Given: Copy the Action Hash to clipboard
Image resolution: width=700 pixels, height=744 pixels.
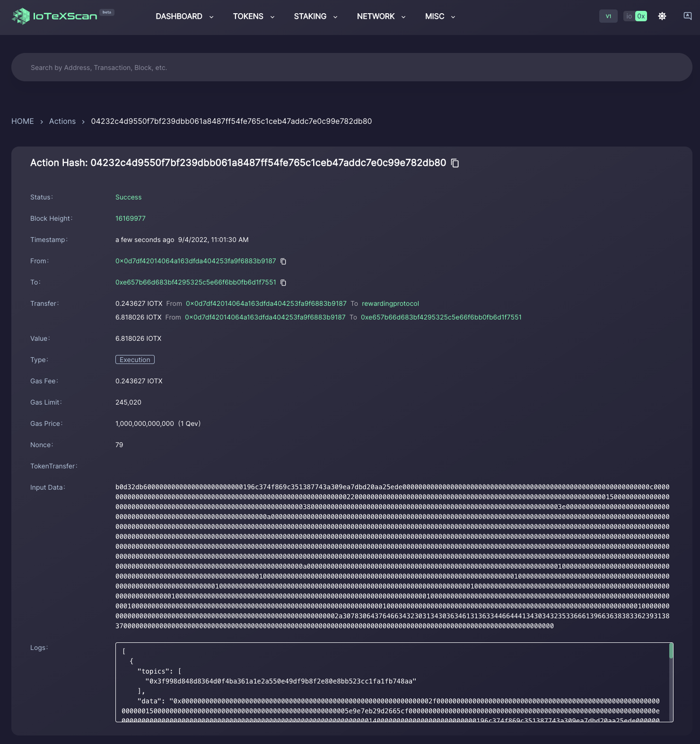Looking at the screenshot, I should point(455,163).
